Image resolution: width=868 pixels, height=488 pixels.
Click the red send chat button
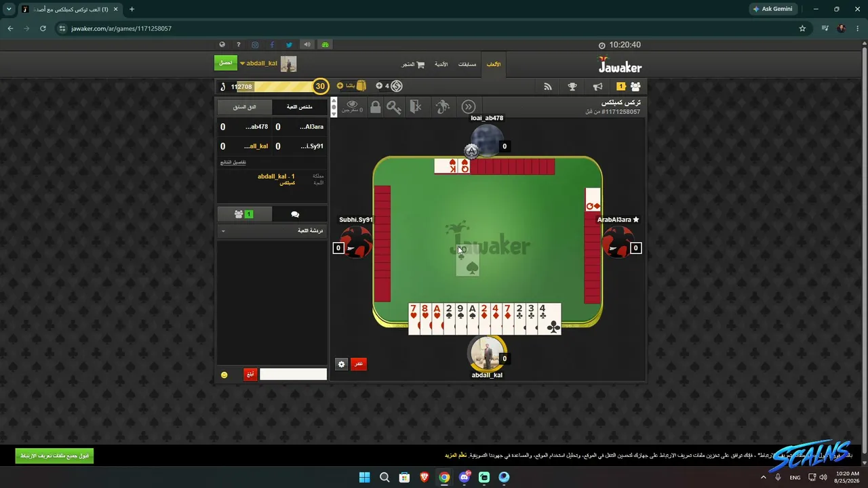[x=250, y=374]
